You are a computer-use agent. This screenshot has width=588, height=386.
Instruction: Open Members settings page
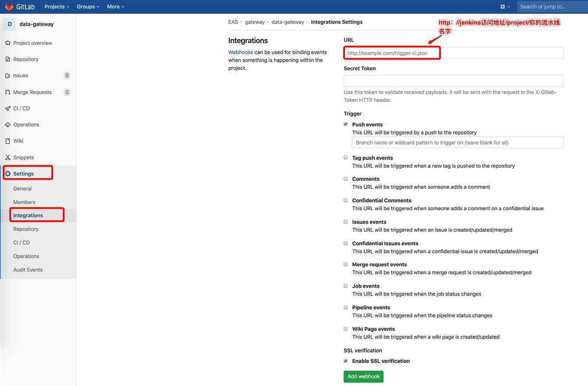[24, 202]
